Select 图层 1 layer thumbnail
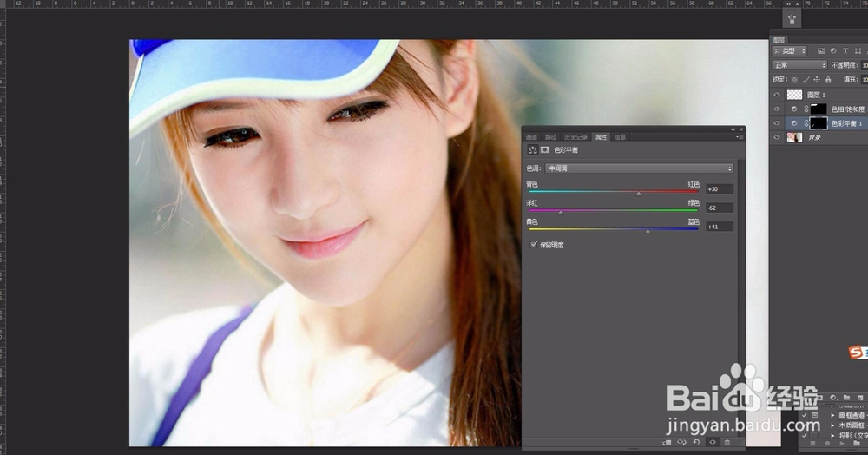868x455 pixels. [795, 95]
